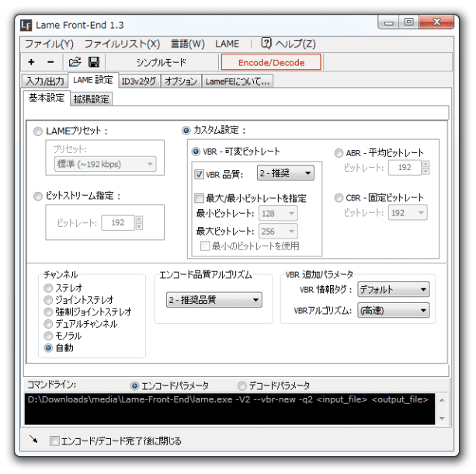Image resolution: width=476 pixels, height=474 pixels.
Task: Enable 最大/最小ビットレートを指定 checkbox
Action: click(199, 198)
